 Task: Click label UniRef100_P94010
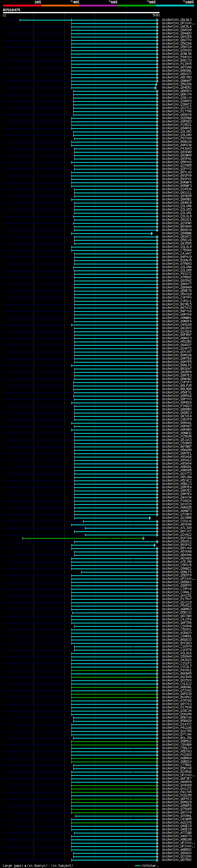(177, 57)
